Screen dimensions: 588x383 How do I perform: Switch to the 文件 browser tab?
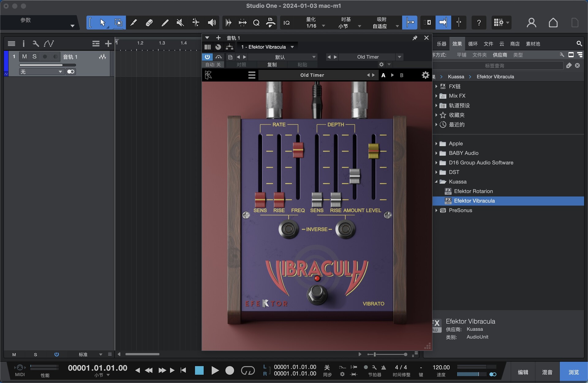click(488, 44)
